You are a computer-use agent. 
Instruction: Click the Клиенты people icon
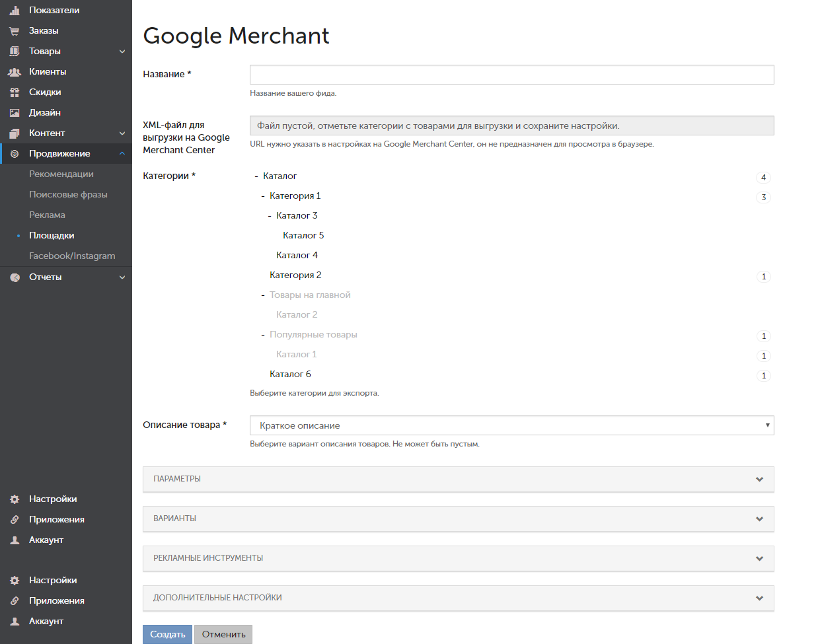coord(15,72)
